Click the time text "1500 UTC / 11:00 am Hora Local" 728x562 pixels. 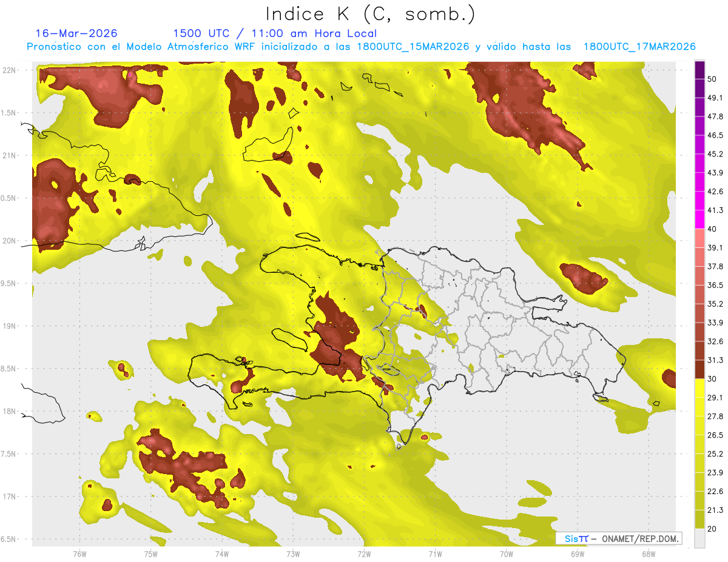[275, 33]
